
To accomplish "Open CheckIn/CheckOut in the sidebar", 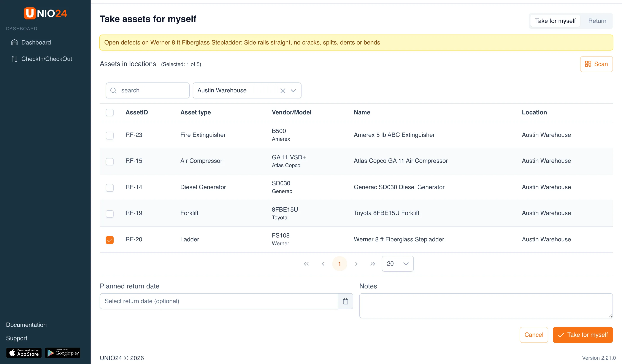I will point(42,59).
